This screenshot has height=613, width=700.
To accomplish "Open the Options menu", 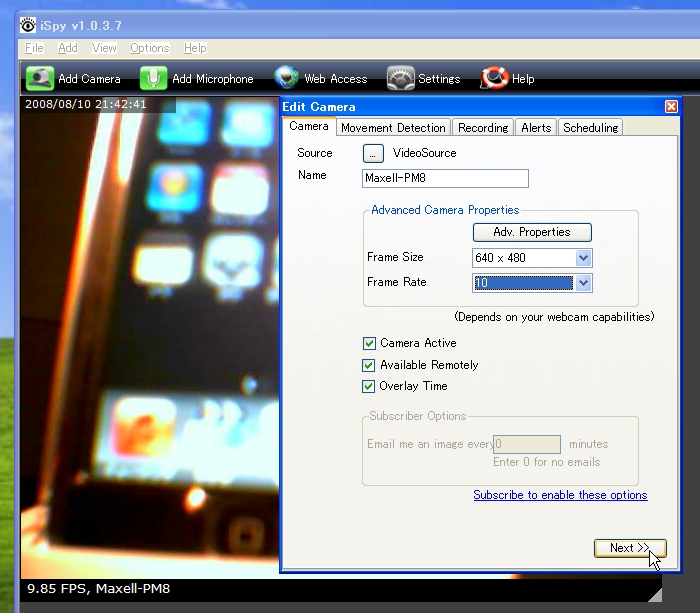I will (x=150, y=48).
